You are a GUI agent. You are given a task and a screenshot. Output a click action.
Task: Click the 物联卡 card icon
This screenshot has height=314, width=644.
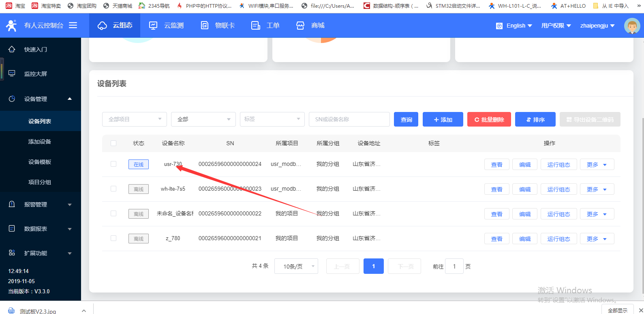[205, 26]
